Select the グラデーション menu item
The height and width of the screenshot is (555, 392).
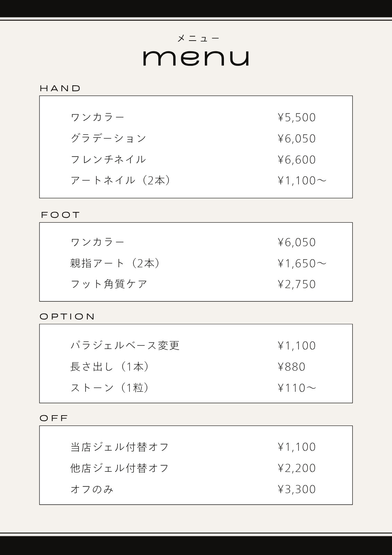(108, 138)
